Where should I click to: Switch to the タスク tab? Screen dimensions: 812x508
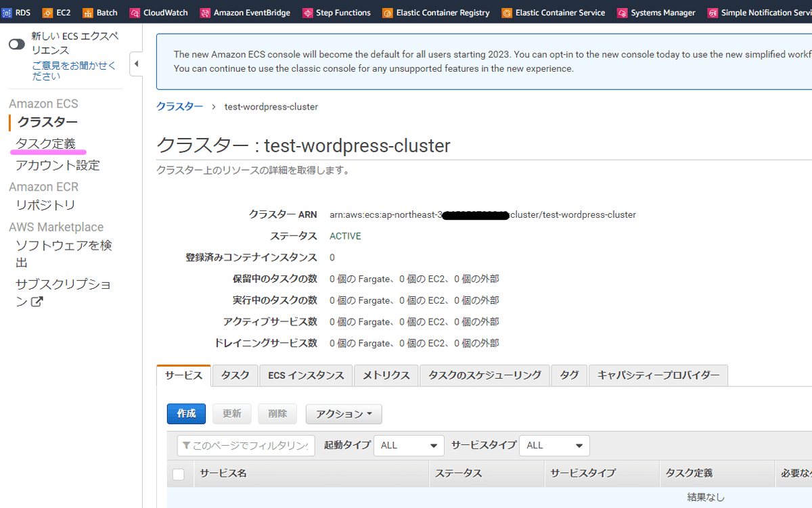coord(235,375)
